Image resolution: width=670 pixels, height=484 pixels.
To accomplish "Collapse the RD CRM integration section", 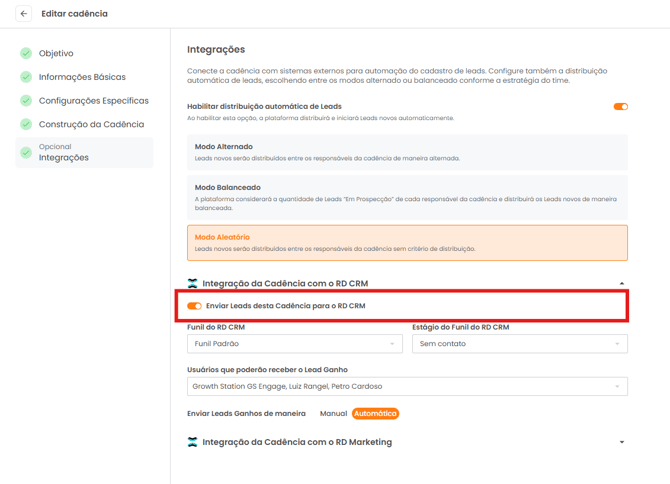I will [622, 284].
